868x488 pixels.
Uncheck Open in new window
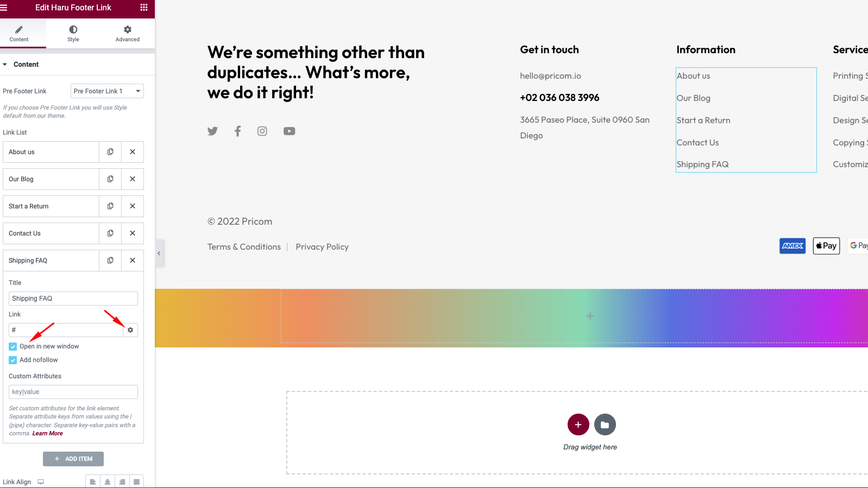[13, 346]
